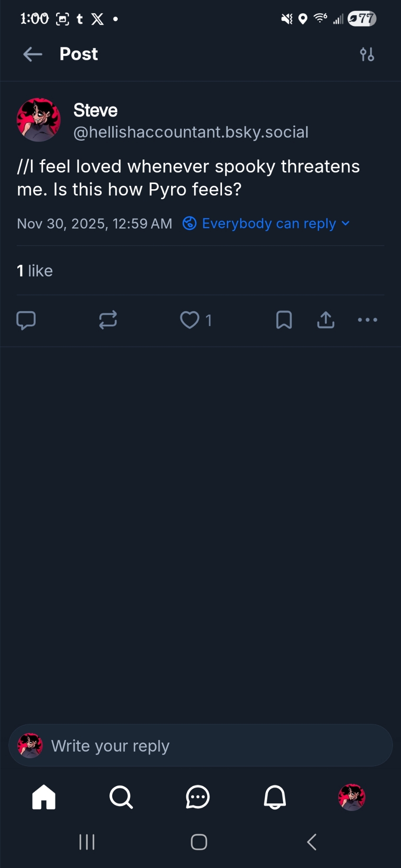Open the Chat messages tab
Screen dimensions: 401x868
pos(198,797)
